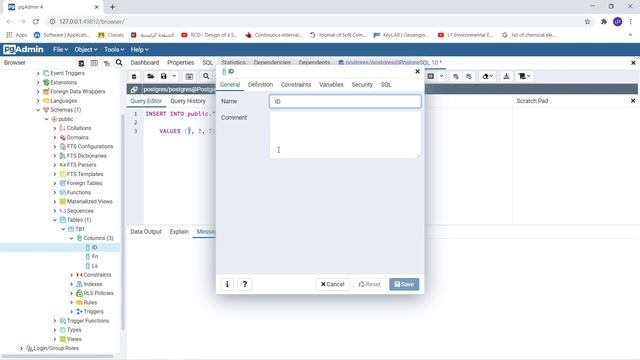Collapse the TB1 table node

[x=63, y=229]
